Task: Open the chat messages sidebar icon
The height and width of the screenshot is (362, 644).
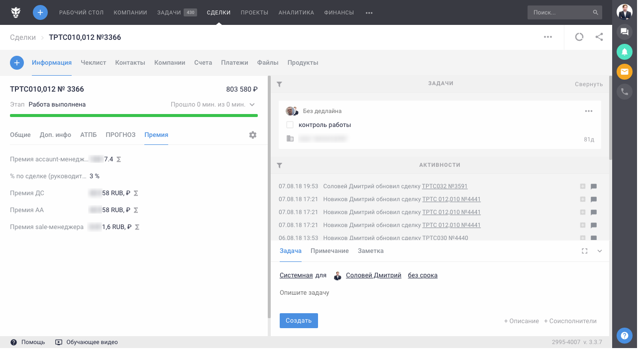Action: 625,32
